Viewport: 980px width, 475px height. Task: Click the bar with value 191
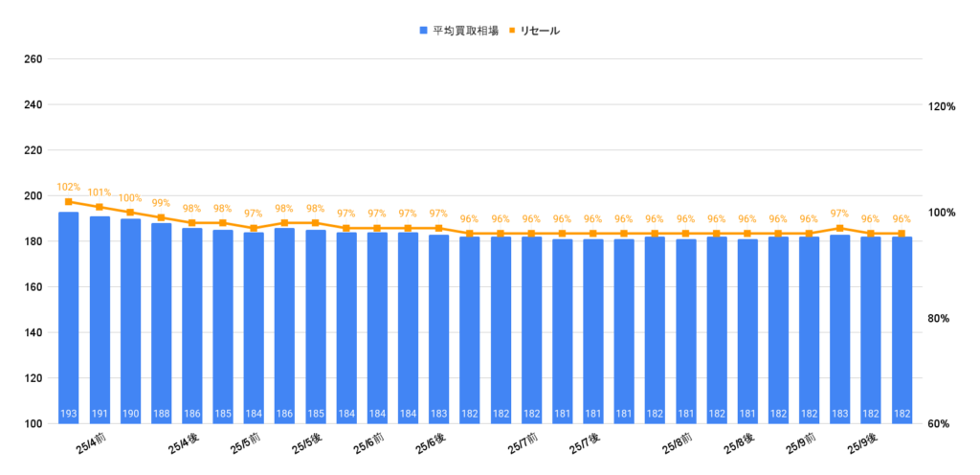click(100, 318)
